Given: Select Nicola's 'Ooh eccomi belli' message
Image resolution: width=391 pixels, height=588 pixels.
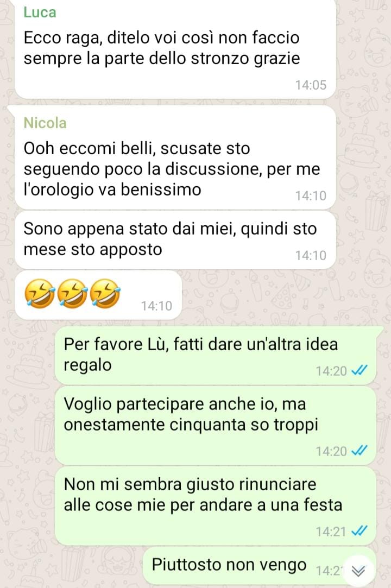Looking at the screenshot, I should click(x=175, y=157).
